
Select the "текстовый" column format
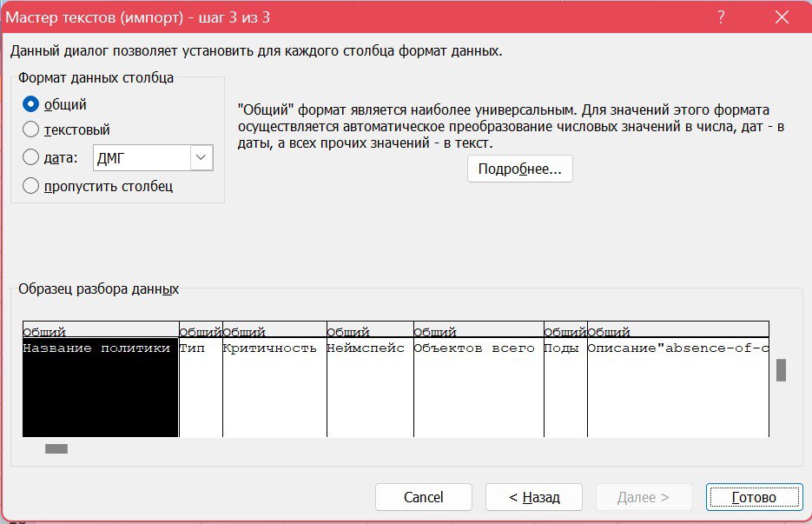pos(30,129)
